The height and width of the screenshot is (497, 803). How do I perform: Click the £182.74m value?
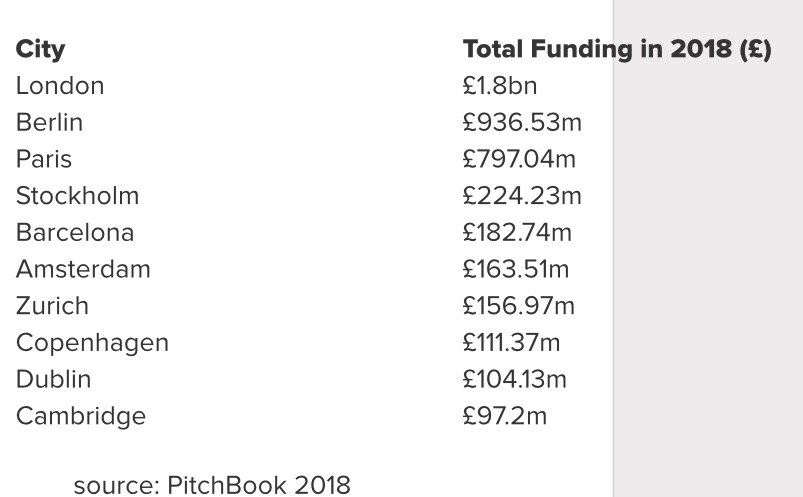[x=517, y=233]
